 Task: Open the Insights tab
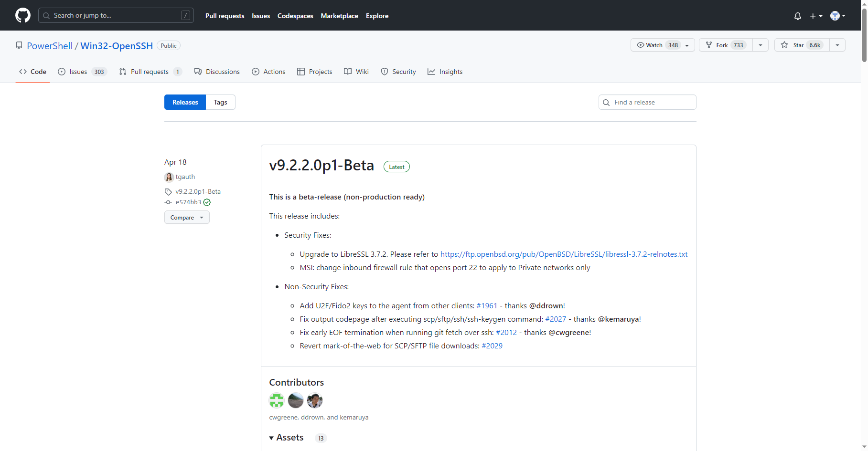click(x=445, y=72)
